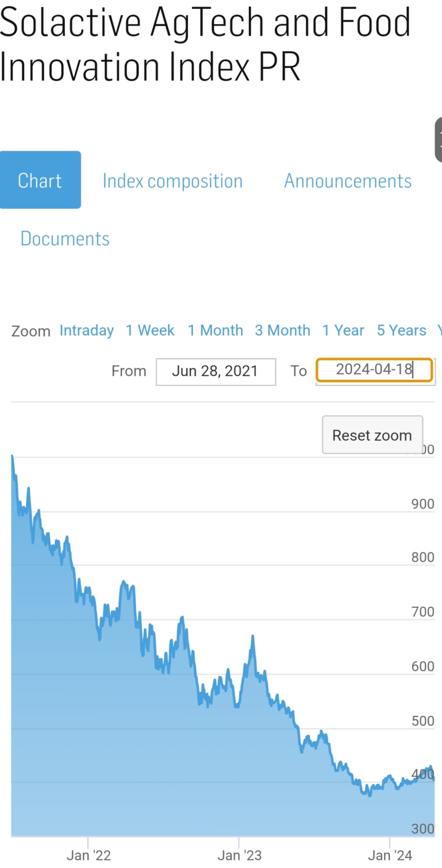This screenshot has height=868, width=442.
Task: Click the Solactive AgTech index title
Action: point(205,44)
